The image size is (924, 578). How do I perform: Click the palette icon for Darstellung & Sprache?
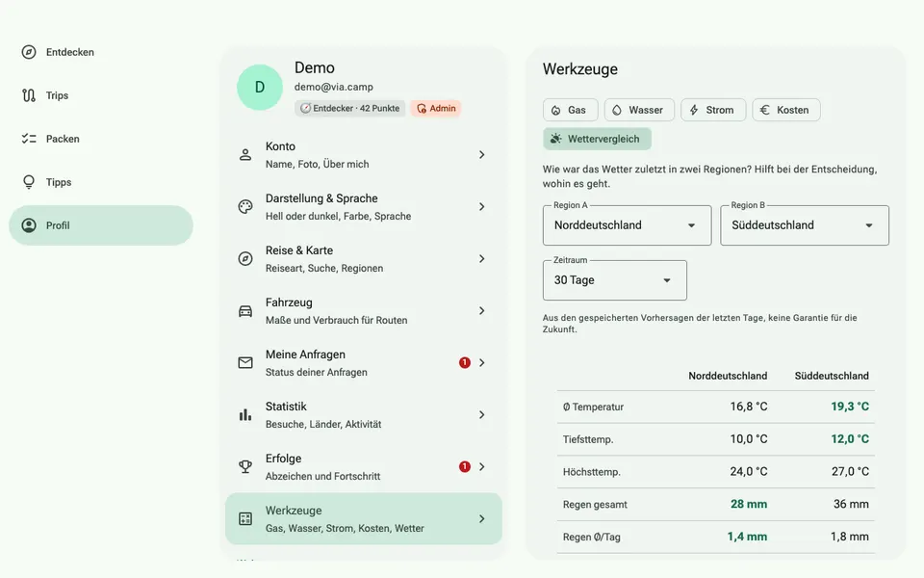coord(245,206)
